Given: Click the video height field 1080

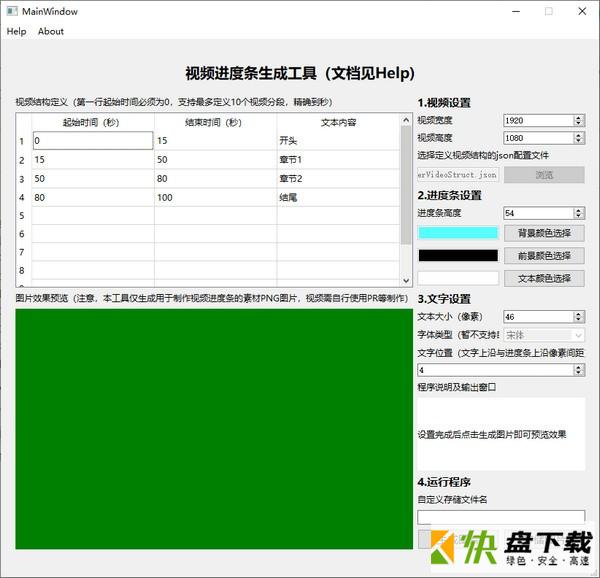Looking at the screenshot, I should click(538, 138).
